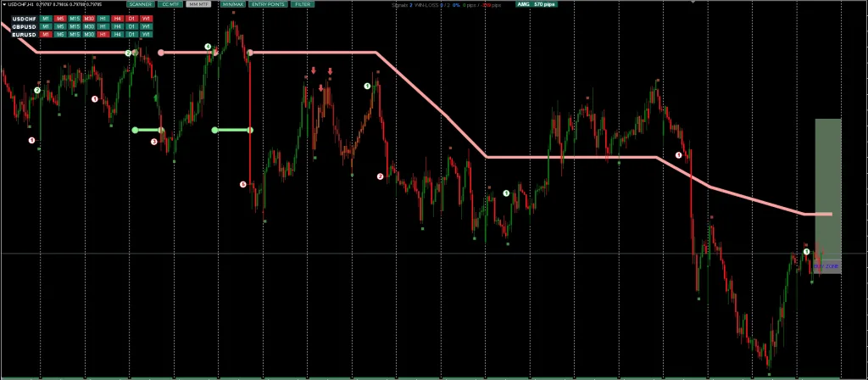868x380 pixels.
Task: Click the MIN/MAX button
Action: pos(233,4)
